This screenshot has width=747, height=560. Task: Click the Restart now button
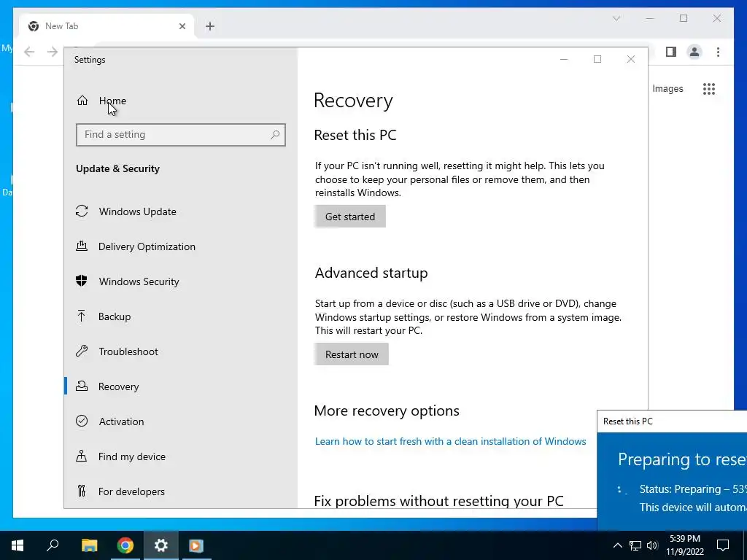pos(352,354)
